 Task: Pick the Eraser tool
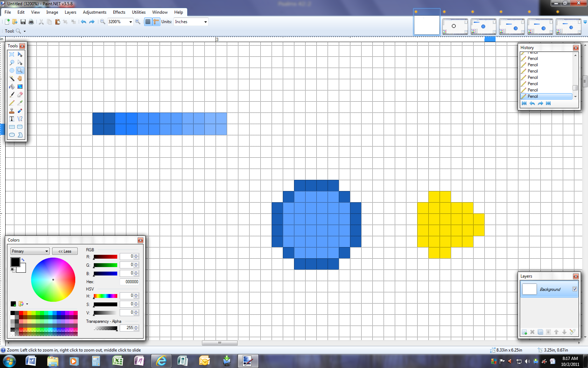[20, 95]
